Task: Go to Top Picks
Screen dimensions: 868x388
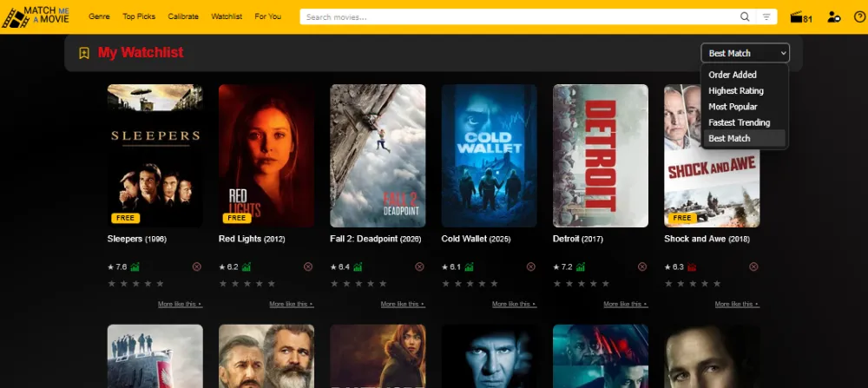Action: [x=139, y=16]
